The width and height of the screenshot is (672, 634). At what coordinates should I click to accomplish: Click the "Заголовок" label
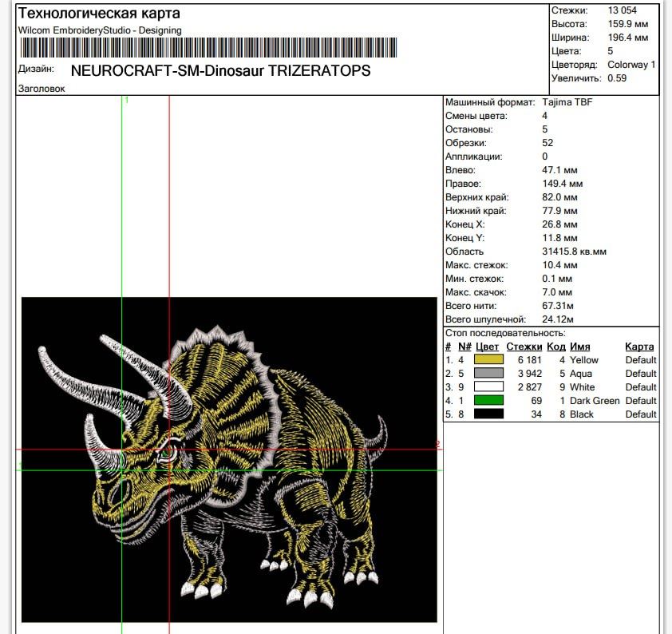(x=42, y=89)
